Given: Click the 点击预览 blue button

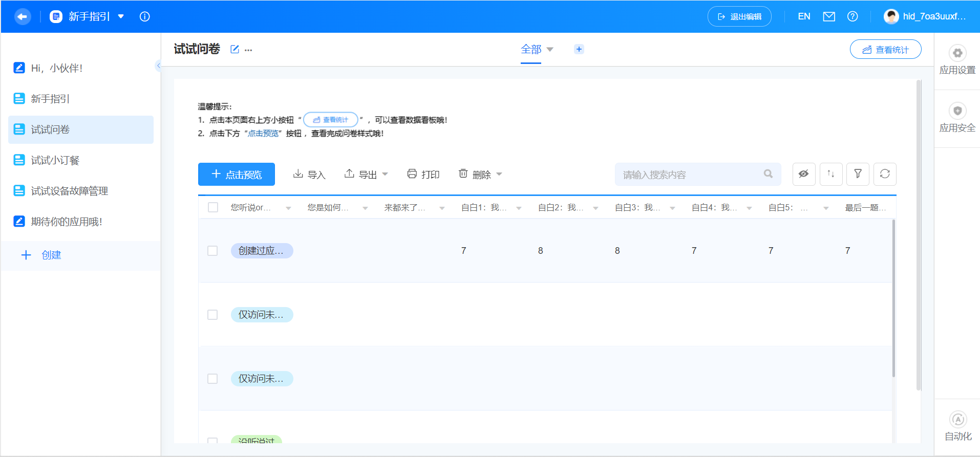Looking at the screenshot, I should (237, 174).
